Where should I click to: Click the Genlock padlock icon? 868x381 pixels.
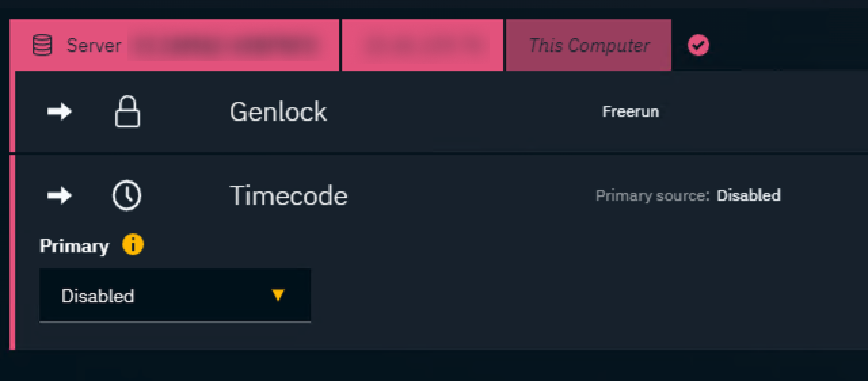(127, 112)
